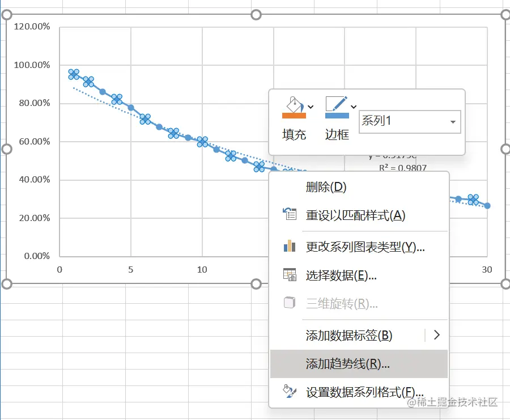Click the R² = 0.9807 trendline label
Screen dimensions: 510x420
point(403,167)
